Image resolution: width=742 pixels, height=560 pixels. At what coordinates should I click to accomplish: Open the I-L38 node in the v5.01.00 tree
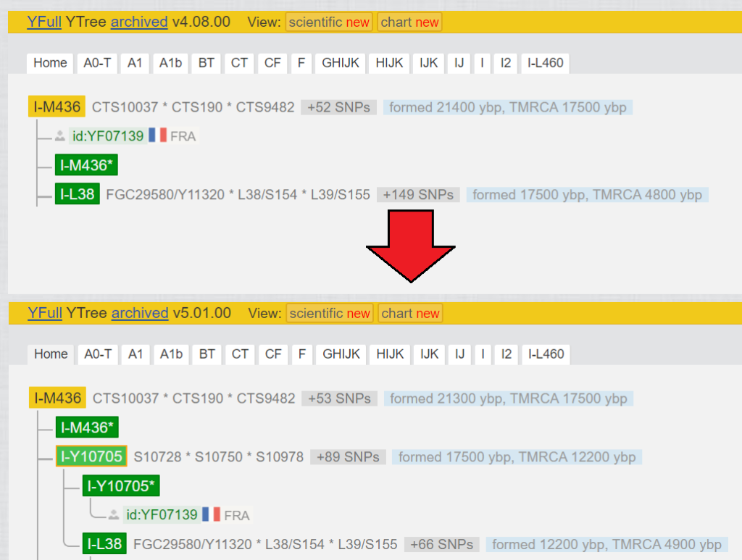click(x=104, y=544)
